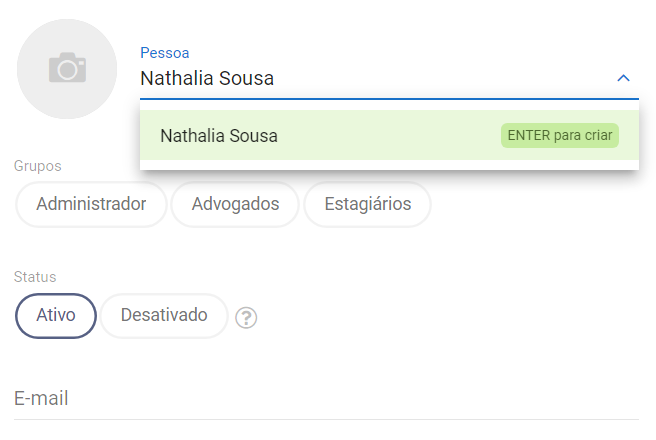Viewport: 656px width, 440px height.
Task: Set status to Desativado
Action: tap(164, 315)
